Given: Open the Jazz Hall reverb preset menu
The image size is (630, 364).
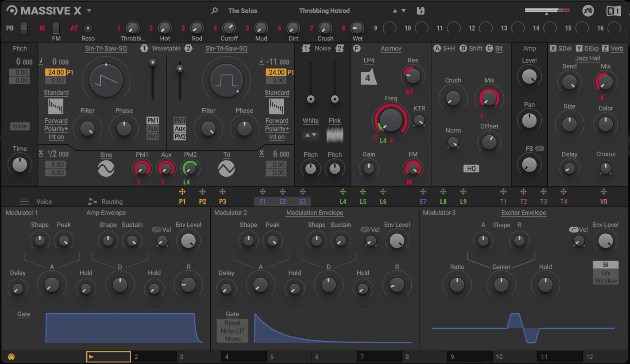Looking at the screenshot, I should coord(587,58).
